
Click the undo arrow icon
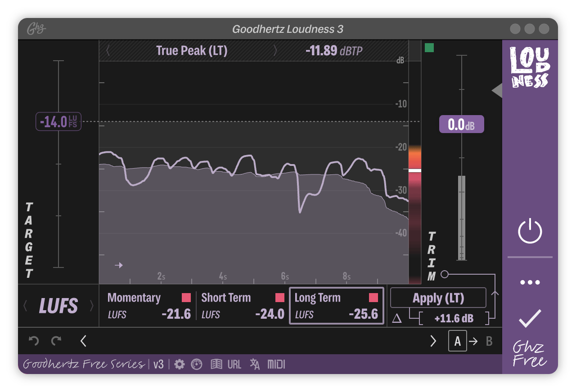(34, 341)
